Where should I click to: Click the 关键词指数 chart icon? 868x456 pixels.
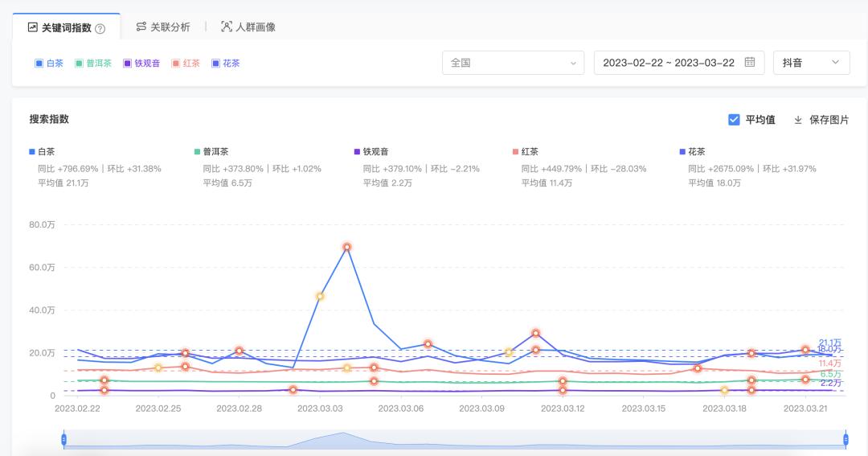(33, 27)
